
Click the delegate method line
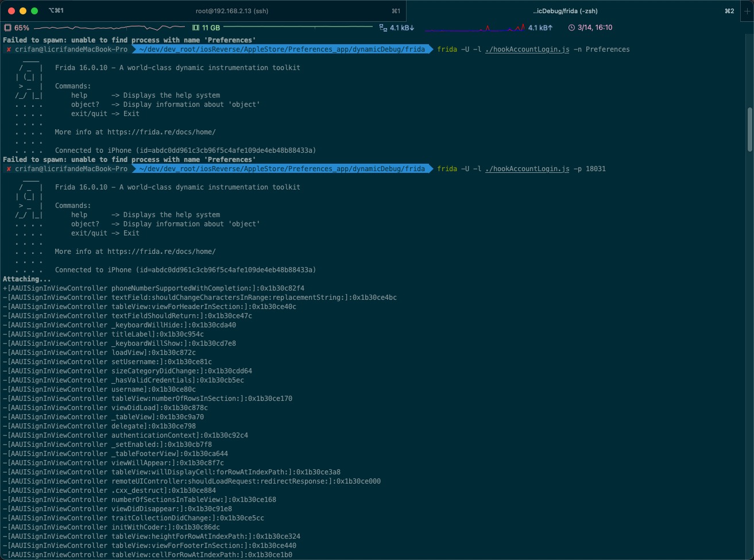99,426
